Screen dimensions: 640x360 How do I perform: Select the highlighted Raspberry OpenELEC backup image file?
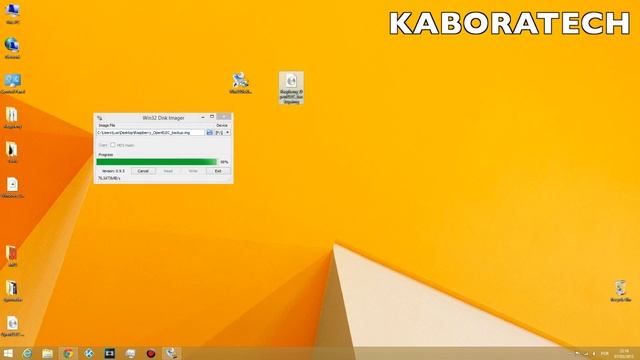(291, 88)
